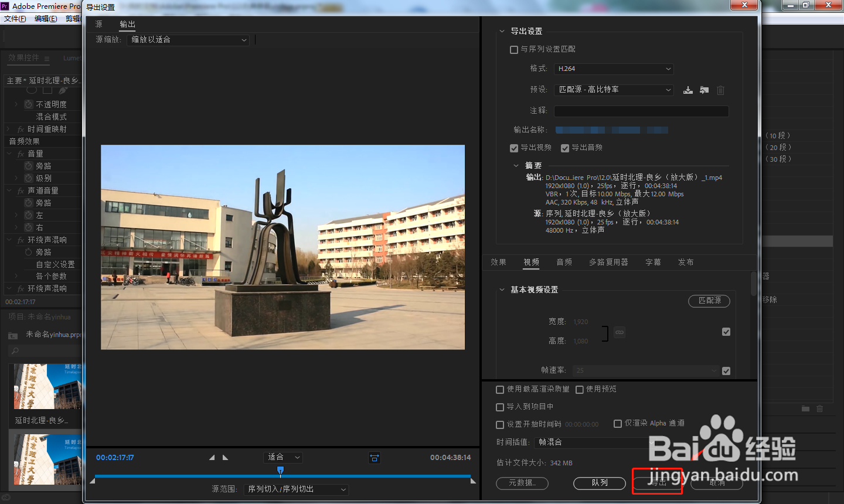Open the 发布 tab
The height and width of the screenshot is (504, 844).
point(686,263)
